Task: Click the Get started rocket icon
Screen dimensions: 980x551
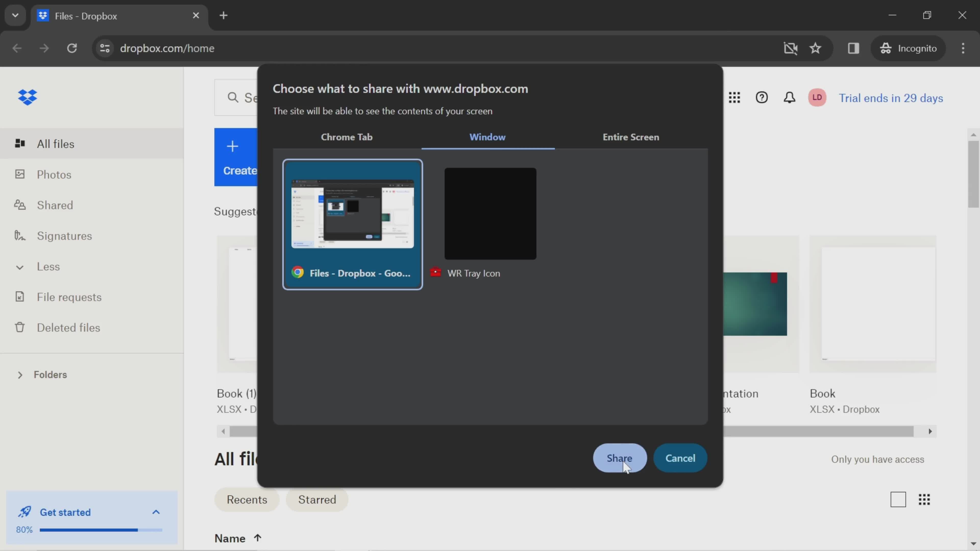Action: pos(25,512)
